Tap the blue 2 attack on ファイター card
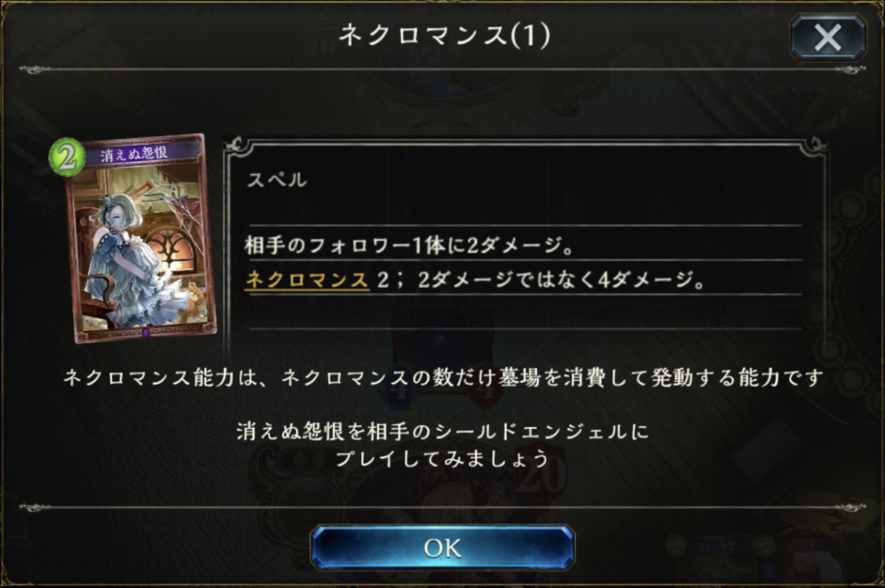Screen dimensions: 885x588 coord(768,571)
